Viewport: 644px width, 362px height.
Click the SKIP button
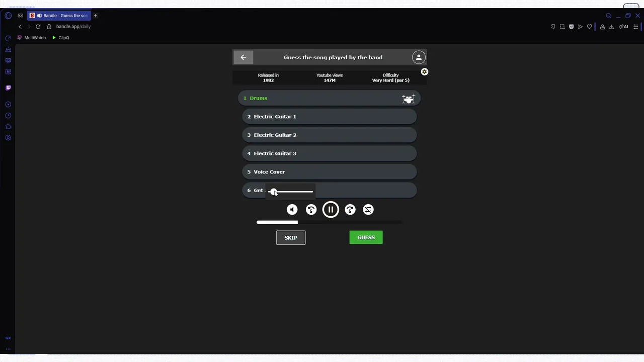click(x=291, y=237)
